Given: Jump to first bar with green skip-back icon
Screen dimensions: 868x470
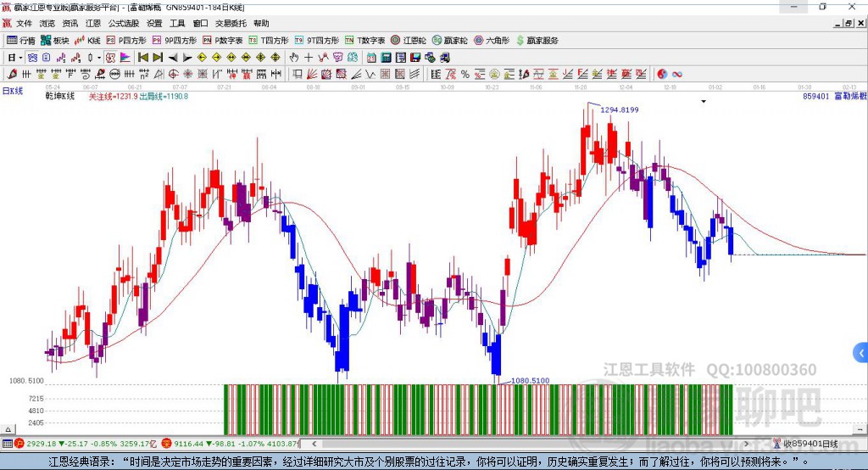Looking at the screenshot, I should pos(142,58).
